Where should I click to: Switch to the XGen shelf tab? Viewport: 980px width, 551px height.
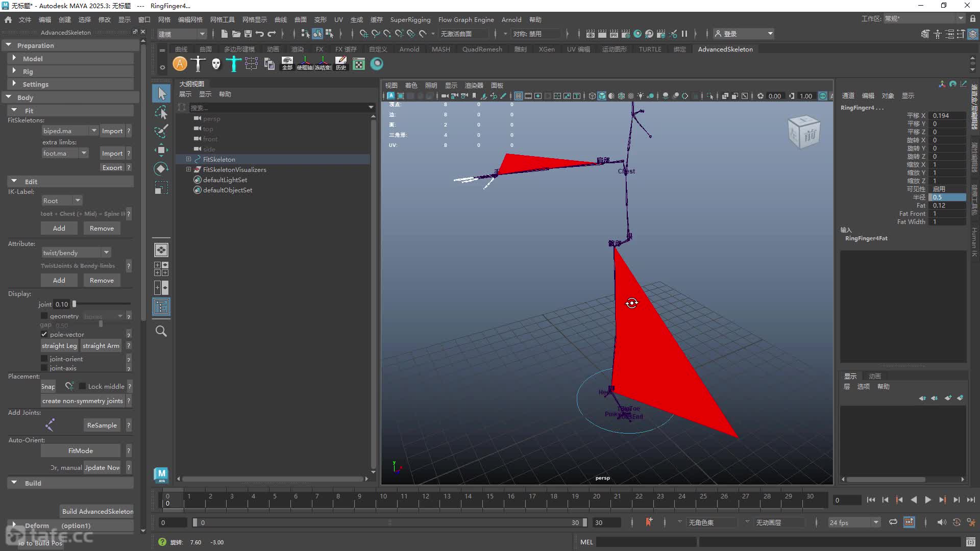(x=547, y=49)
